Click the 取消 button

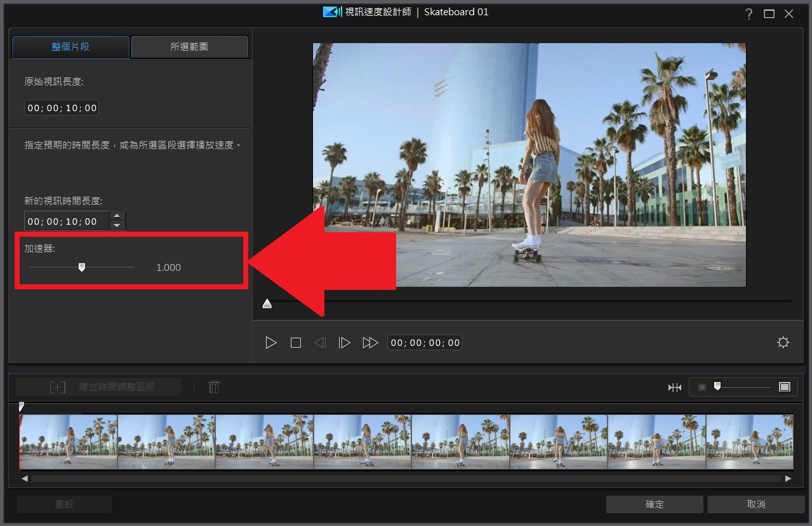pos(755,504)
